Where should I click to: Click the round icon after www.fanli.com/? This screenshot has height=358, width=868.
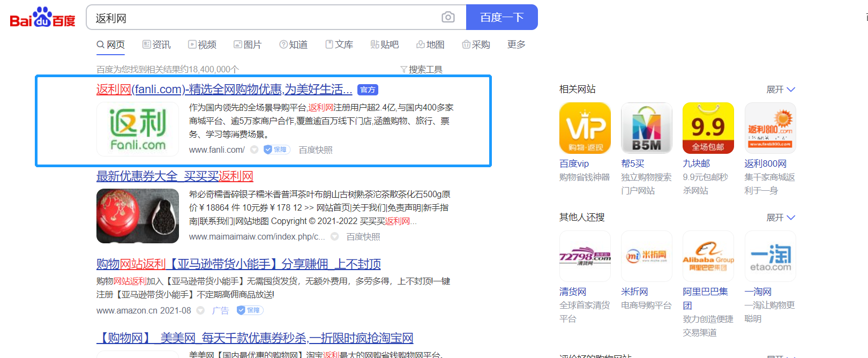click(x=255, y=150)
